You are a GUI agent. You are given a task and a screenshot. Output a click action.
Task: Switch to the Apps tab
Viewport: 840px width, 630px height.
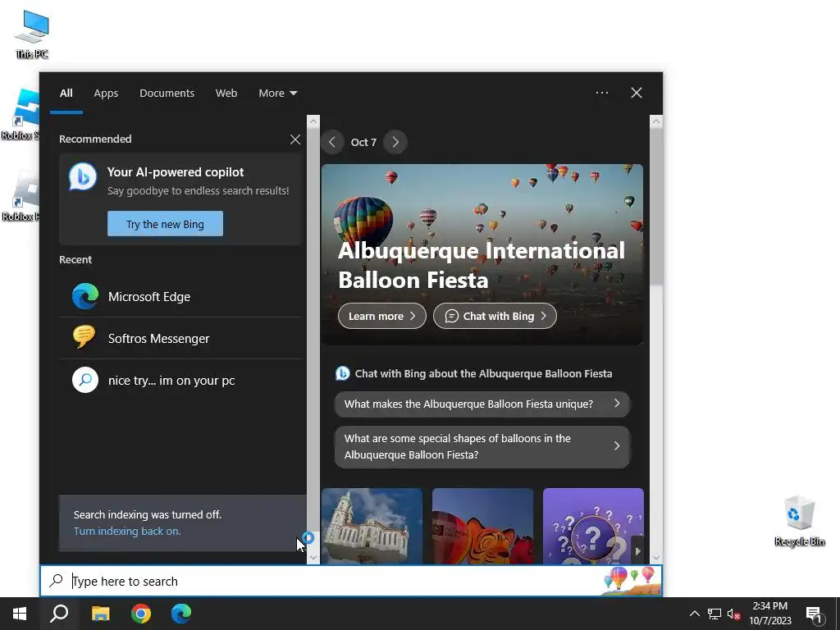coord(106,94)
